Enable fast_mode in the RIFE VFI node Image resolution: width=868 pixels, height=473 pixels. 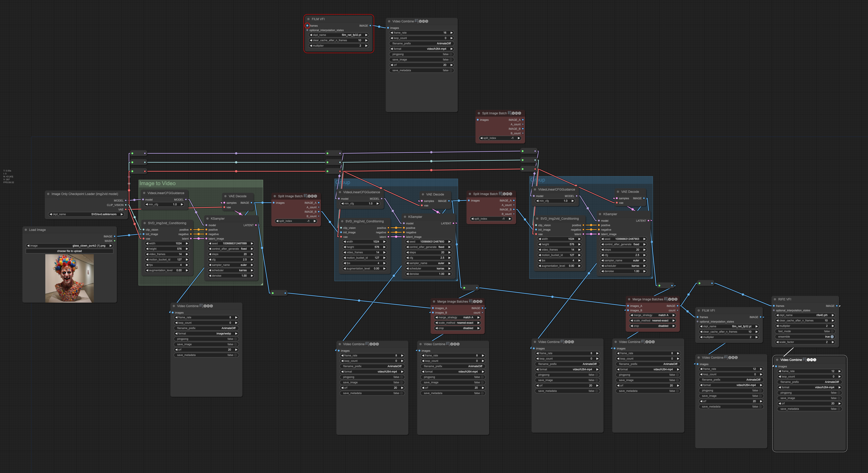[832, 331]
